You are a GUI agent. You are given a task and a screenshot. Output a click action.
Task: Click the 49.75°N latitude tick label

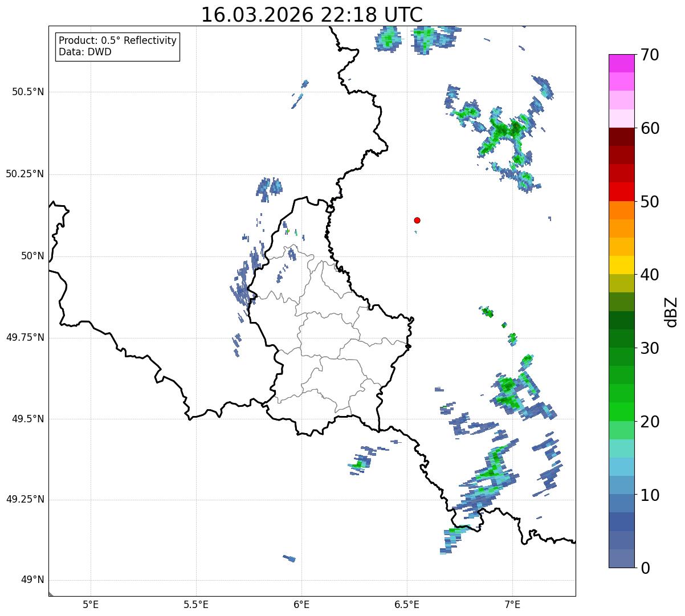coord(25,337)
